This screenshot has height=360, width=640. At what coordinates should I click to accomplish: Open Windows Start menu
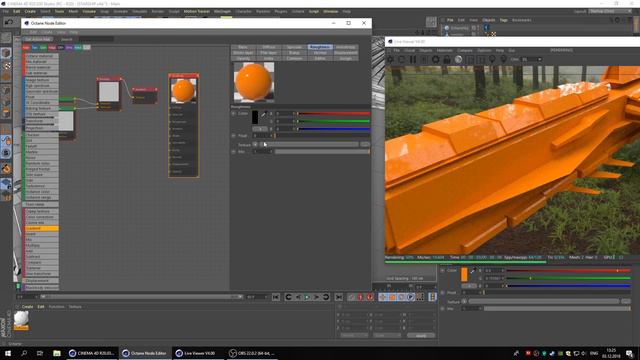pos(8,353)
